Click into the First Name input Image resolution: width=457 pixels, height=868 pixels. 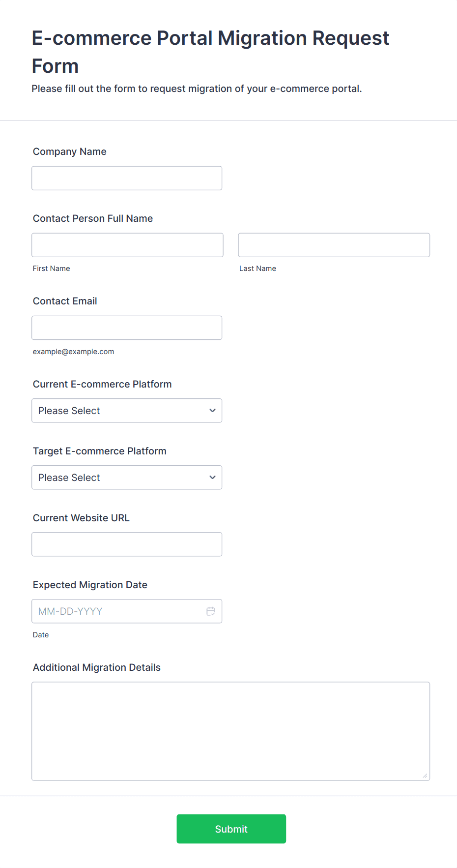tap(127, 245)
